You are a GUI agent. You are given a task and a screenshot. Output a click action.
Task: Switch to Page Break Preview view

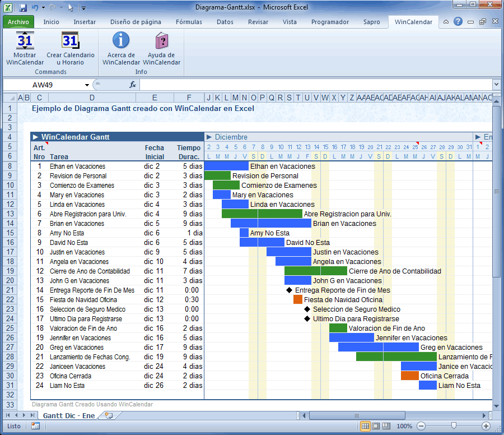point(387,426)
